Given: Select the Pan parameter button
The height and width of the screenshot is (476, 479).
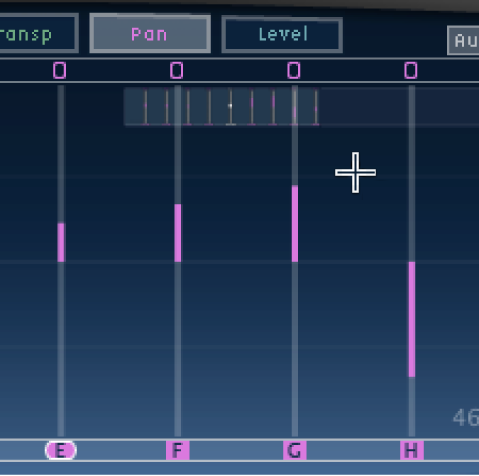Looking at the screenshot, I should click(150, 34).
